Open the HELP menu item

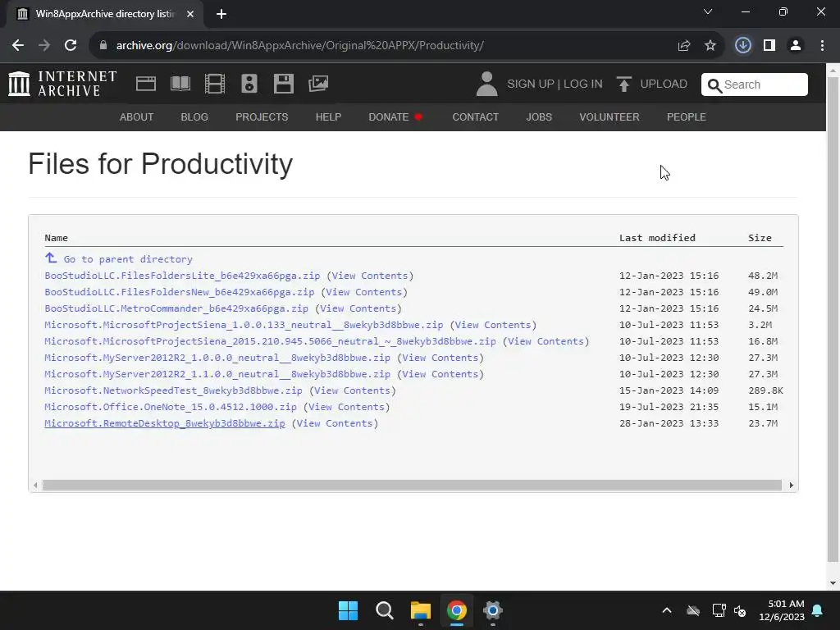(328, 116)
